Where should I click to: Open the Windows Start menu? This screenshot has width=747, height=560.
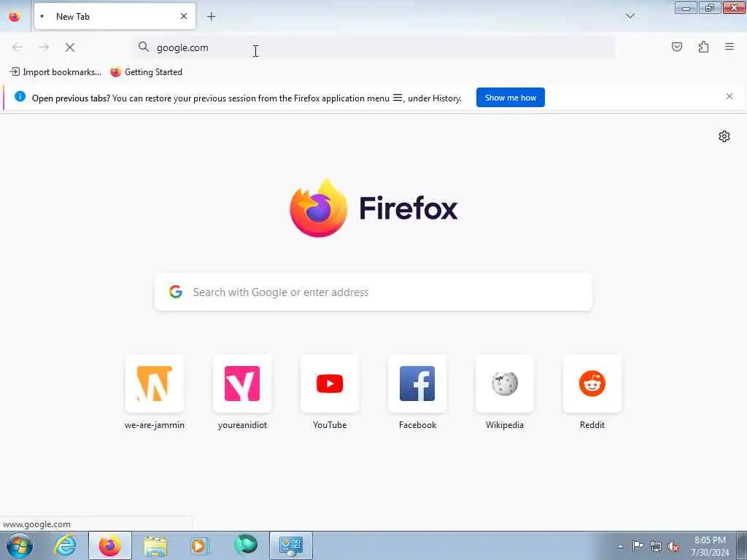(x=20, y=545)
